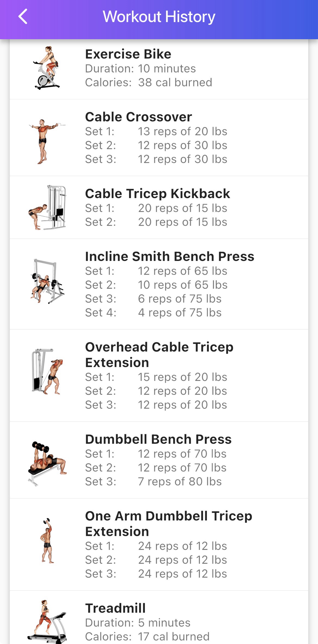
Task: Open the Treadmill entry title
Action: [x=115, y=608]
